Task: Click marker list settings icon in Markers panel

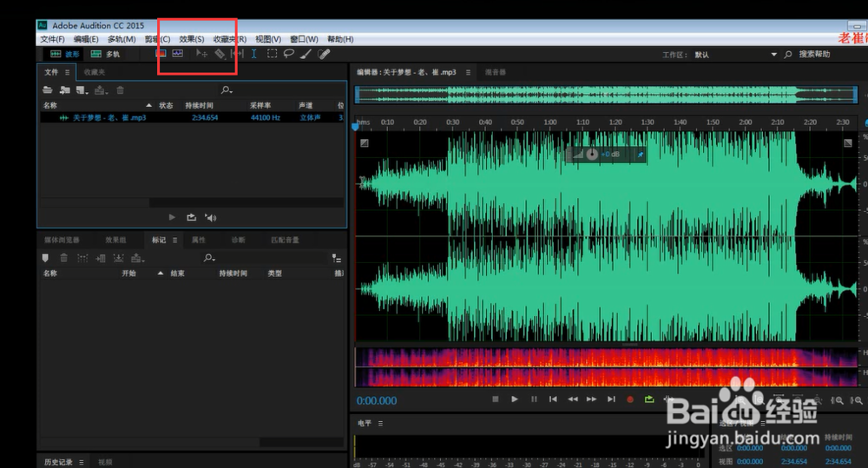Action: (336, 258)
